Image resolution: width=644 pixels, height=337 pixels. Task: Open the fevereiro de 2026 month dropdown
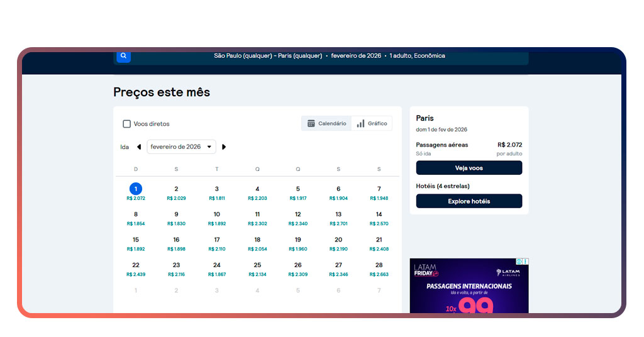pos(181,147)
